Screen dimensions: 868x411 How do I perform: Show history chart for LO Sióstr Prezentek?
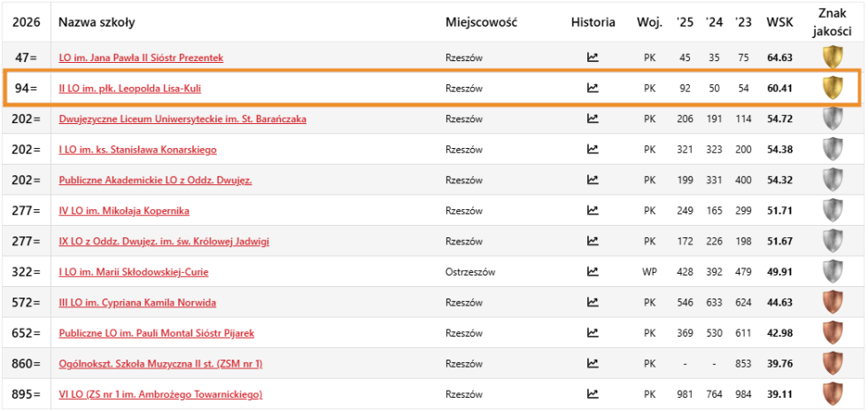pos(593,58)
